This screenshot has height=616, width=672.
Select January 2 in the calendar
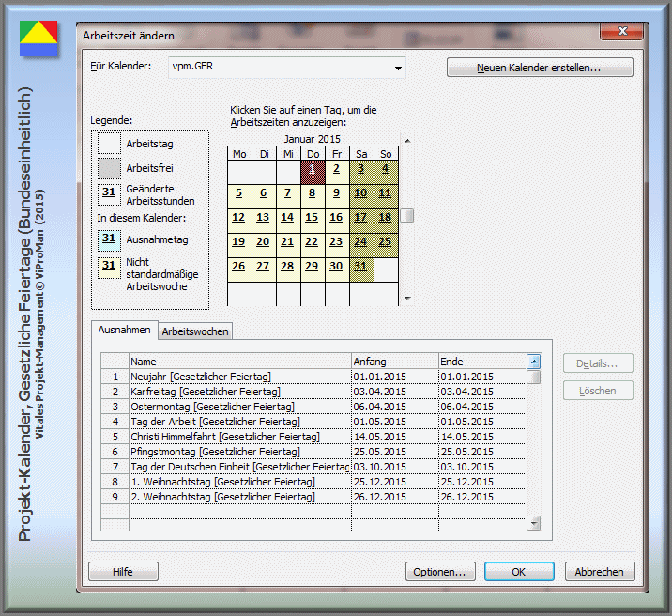point(337,172)
